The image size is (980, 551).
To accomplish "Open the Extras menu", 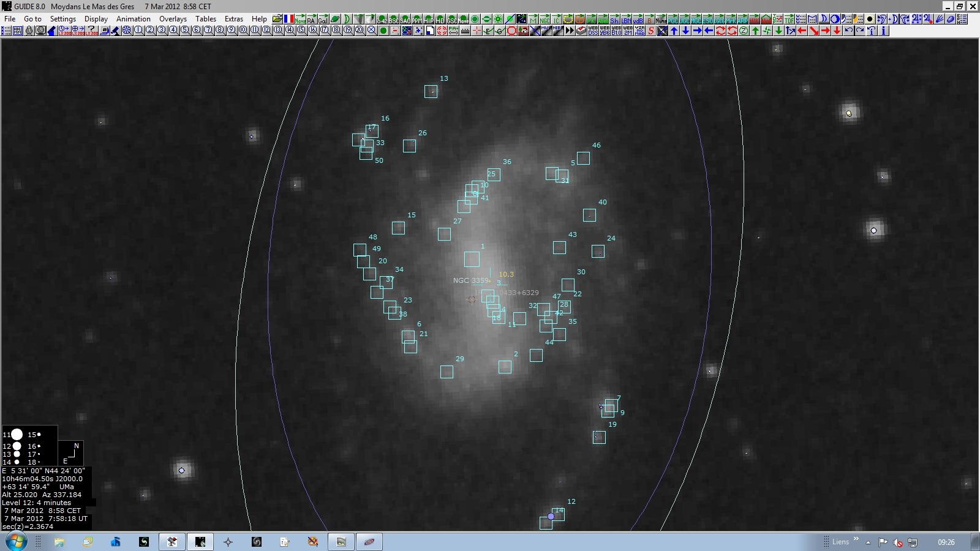I will (x=234, y=19).
